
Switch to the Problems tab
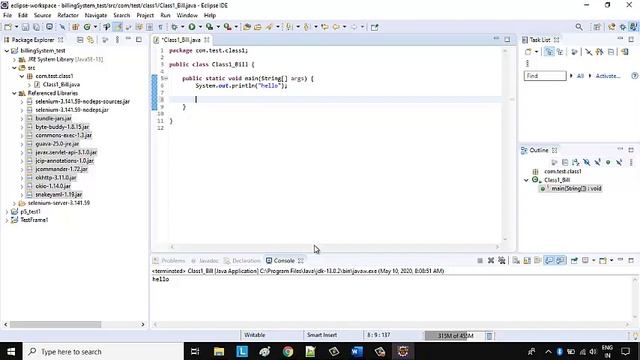[169, 260]
